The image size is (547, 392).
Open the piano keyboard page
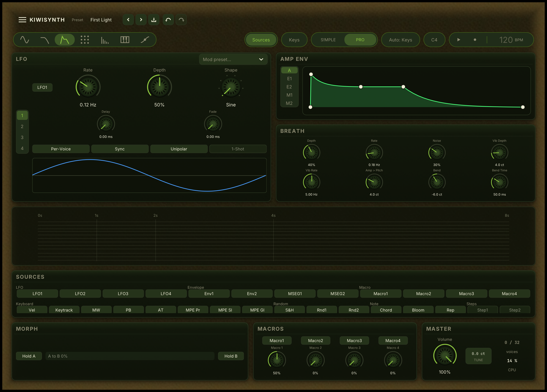(125, 40)
